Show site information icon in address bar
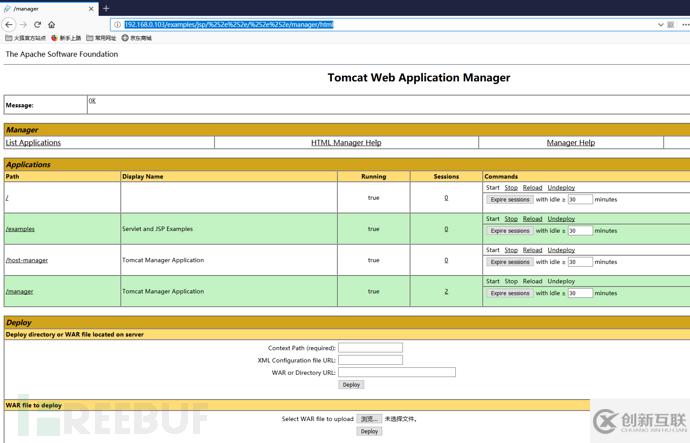The height and width of the screenshot is (443, 690). pyautogui.click(x=117, y=25)
